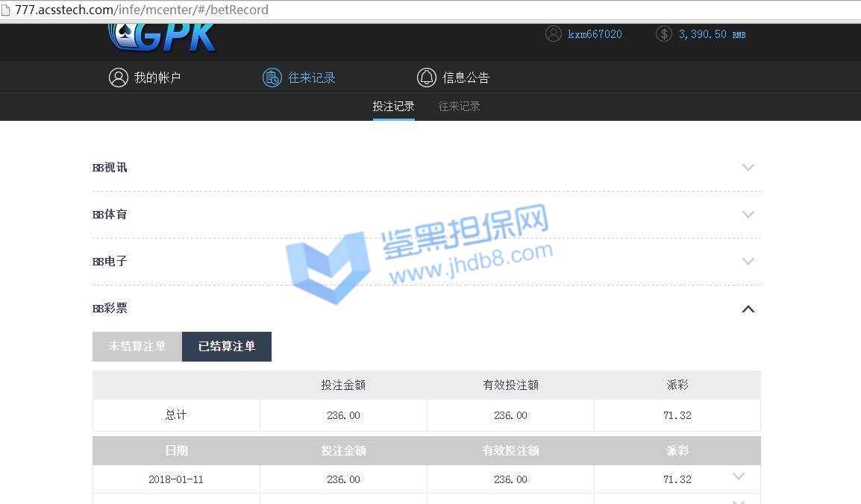Switch to the 投注记录 tab

coord(393,107)
